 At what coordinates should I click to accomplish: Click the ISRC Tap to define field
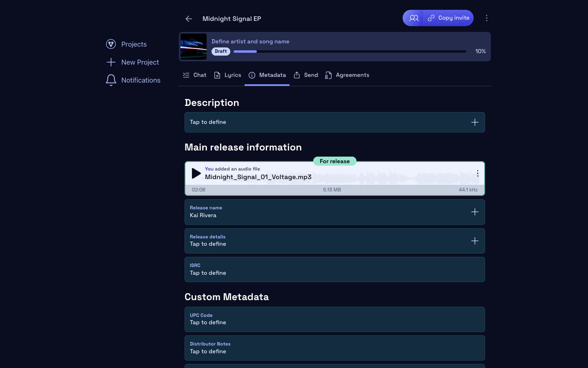point(335,269)
